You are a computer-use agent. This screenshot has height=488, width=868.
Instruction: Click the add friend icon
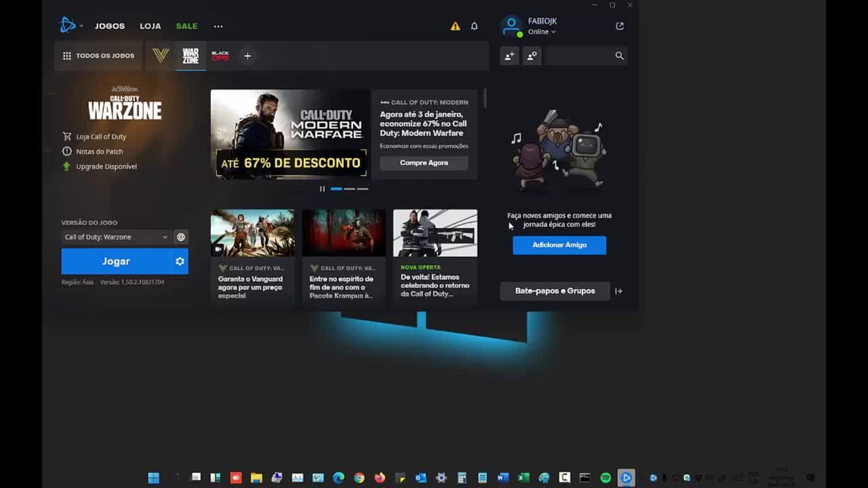tap(509, 56)
